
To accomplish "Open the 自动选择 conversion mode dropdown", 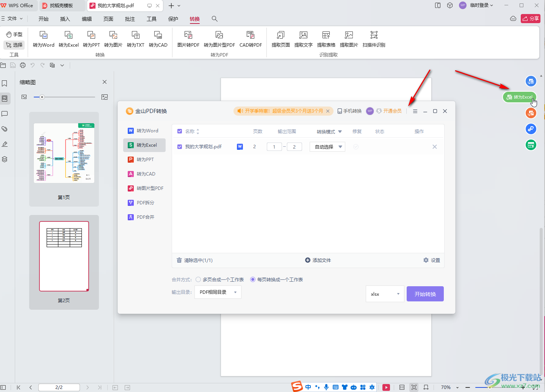I will coord(327,147).
